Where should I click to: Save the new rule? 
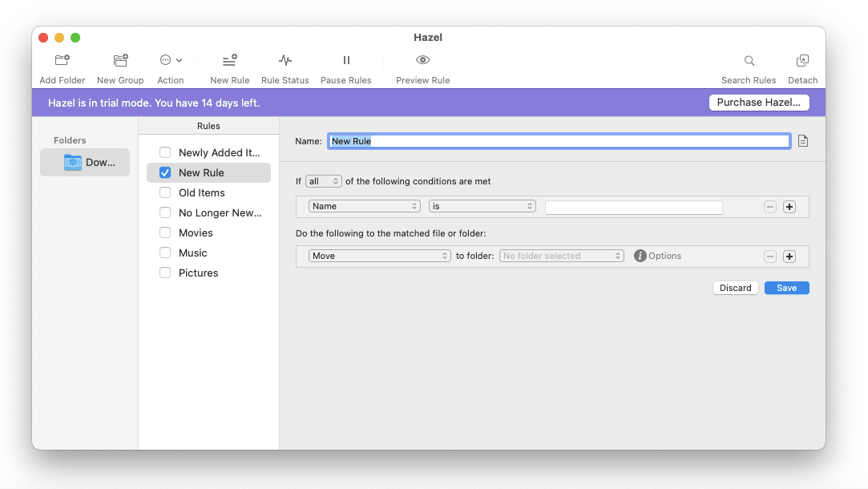pyautogui.click(x=786, y=288)
